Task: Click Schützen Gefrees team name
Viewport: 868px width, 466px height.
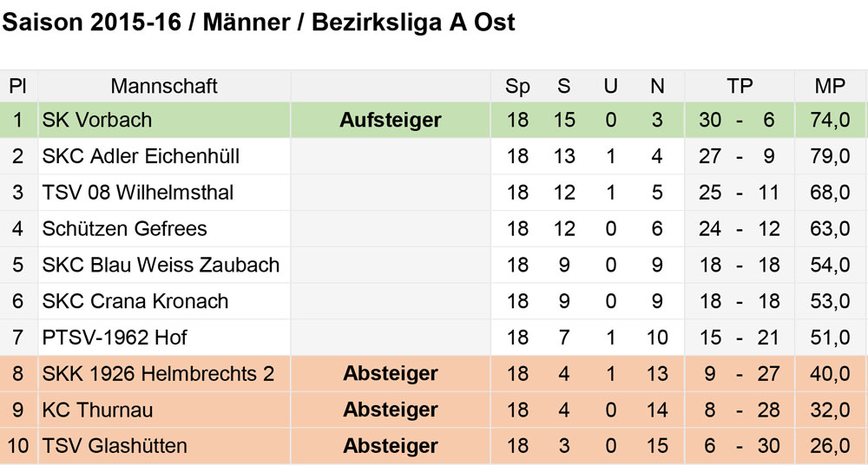Action: tap(124, 228)
